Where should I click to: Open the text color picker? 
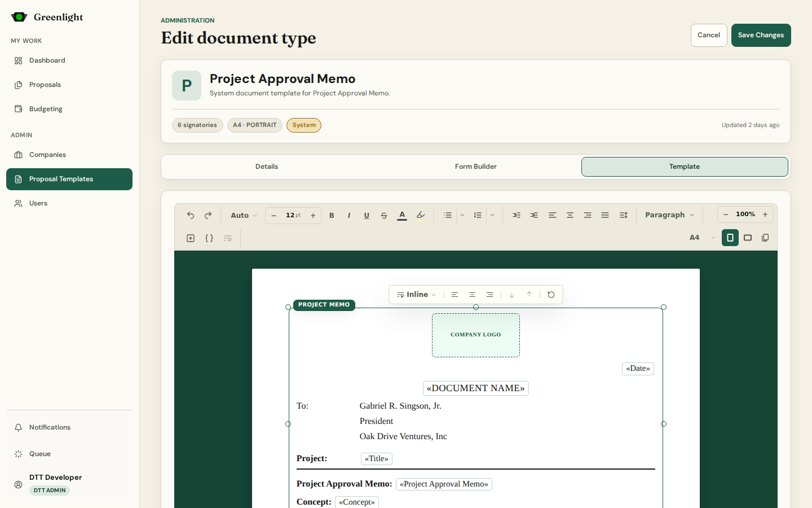click(x=402, y=215)
